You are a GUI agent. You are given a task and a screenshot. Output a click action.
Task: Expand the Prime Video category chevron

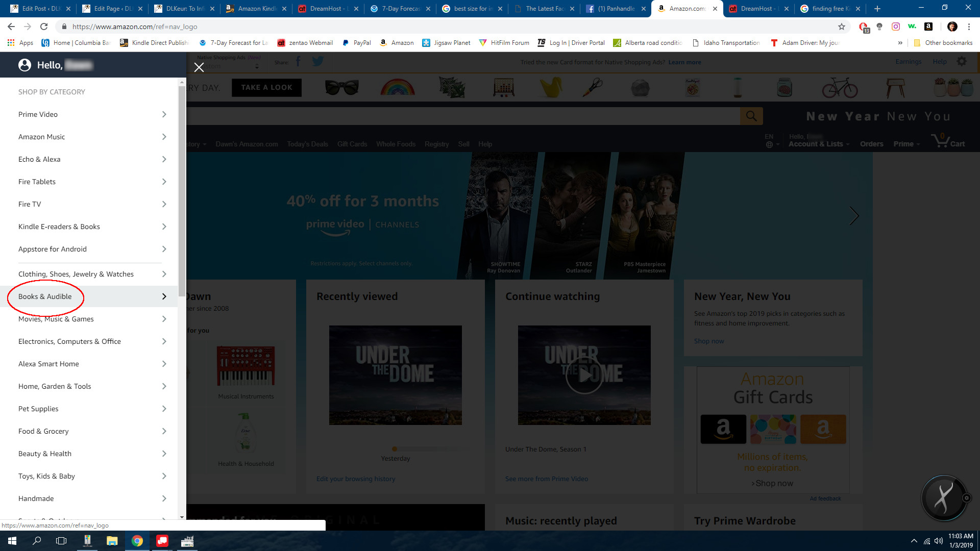(x=164, y=114)
